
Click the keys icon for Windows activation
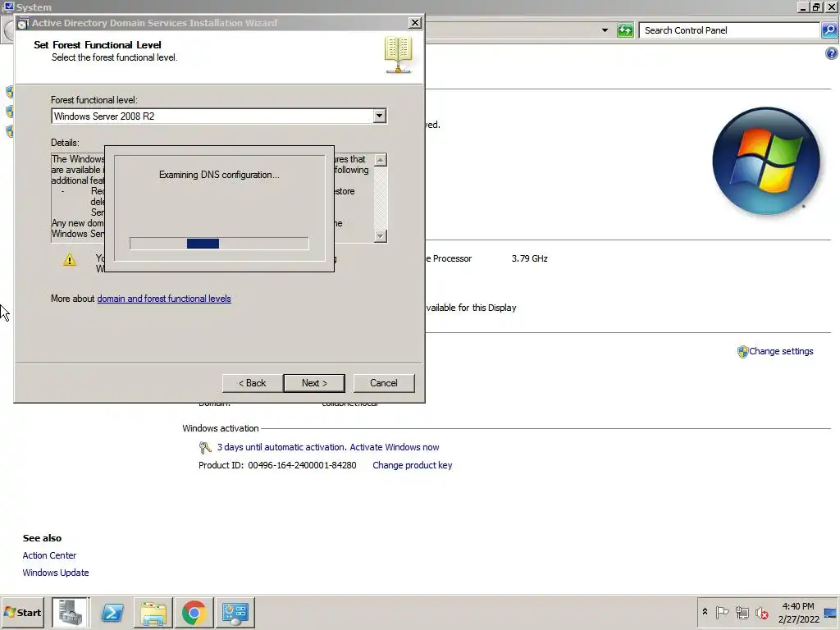pos(205,447)
